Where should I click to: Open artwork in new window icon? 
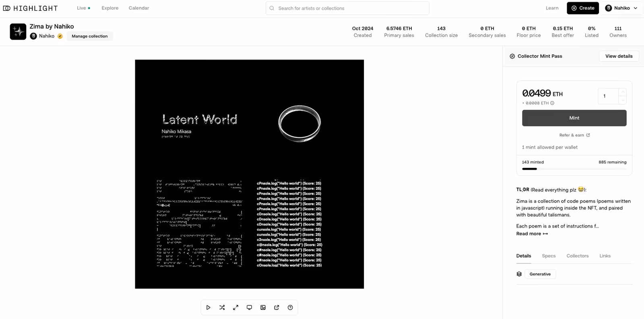(x=277, y=307)
